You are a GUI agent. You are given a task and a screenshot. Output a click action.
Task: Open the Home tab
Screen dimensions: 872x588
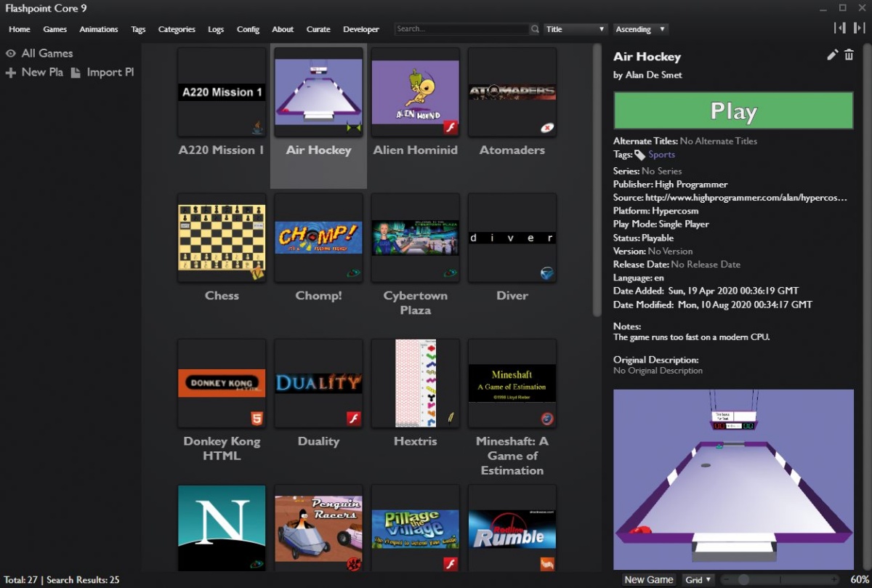[20, 29]
